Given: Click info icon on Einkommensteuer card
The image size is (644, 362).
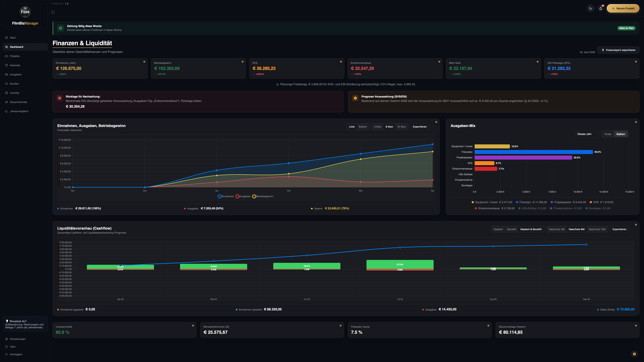Looking at the screenshot, I should pos(439,62).
